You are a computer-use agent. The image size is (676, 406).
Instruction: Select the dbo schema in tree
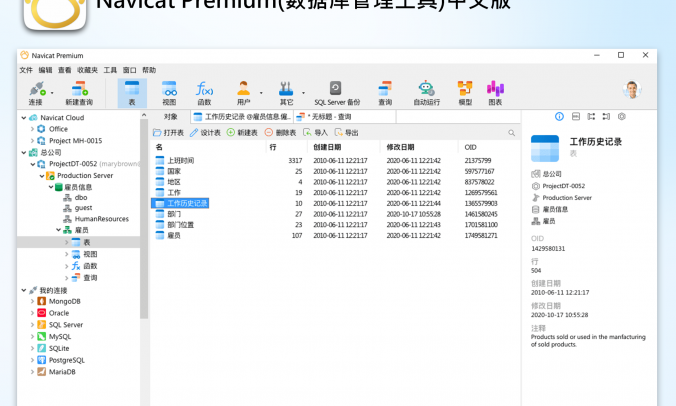click(x=75, y=197)
